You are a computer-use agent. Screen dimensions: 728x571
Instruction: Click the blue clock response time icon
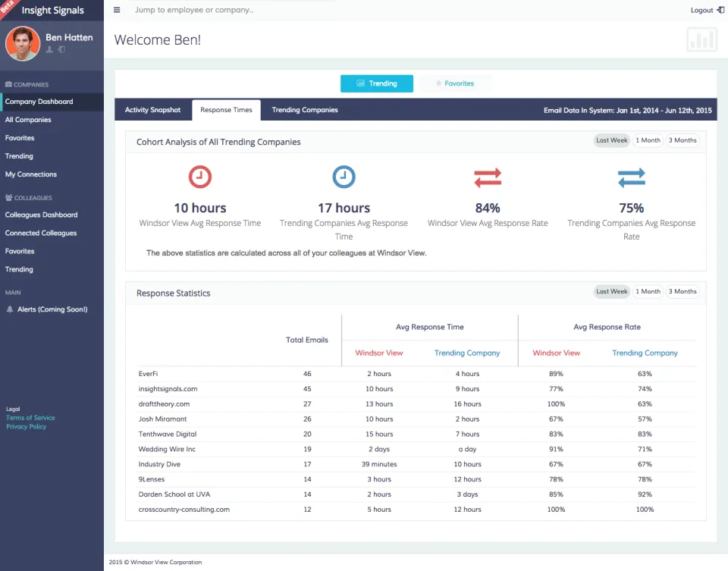coord(344,177)
